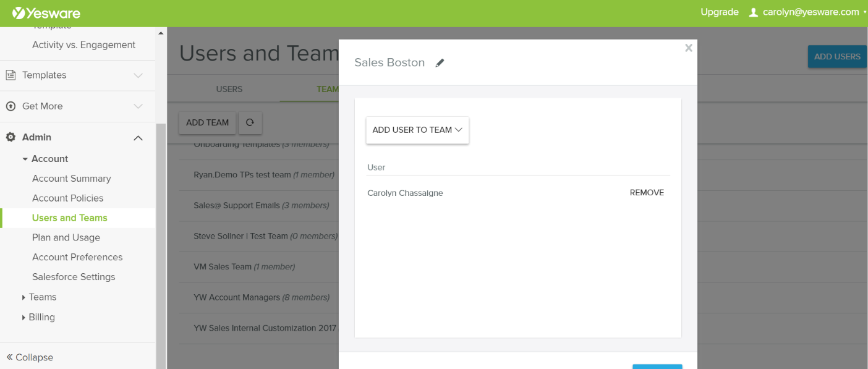Viewport: 868px width, 369px height.
Task: Click the Get More arrow icon
Action: coord(11,106)
